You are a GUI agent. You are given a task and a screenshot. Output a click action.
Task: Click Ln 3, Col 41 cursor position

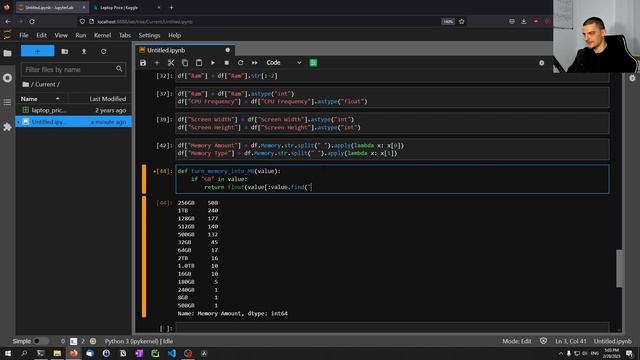pyautogui.click(x=570, y=341)
